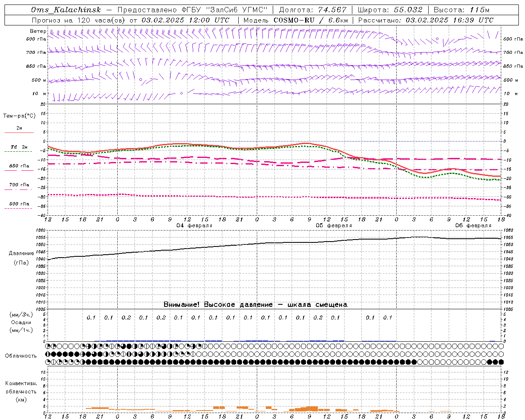Click the Конвективн. convective cloud label
525x420 pixels.
(21, 383)
